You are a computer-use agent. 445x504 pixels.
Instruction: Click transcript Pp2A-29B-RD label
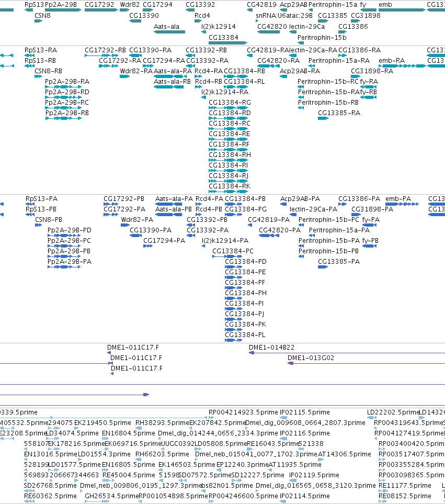click(67, 92)
